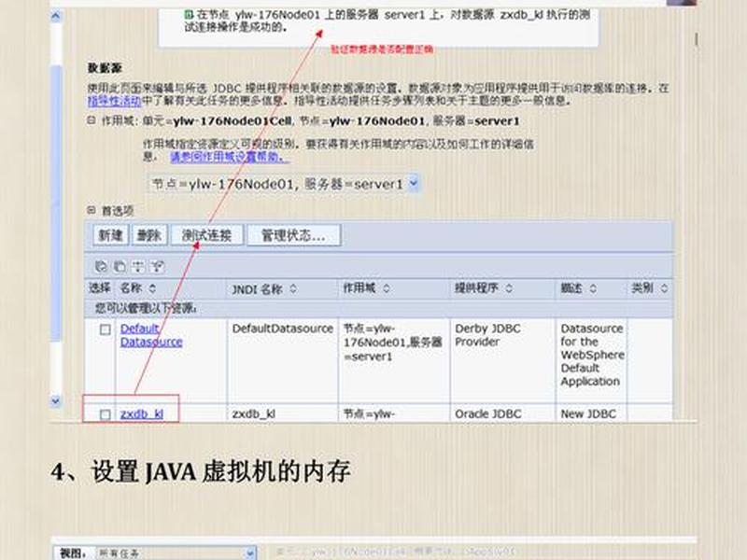Image resolution: width=747 pixels, height=560 pixels.
Task: Open the 请参阅作用域设置帮助 link
Action: coord(229,157)
